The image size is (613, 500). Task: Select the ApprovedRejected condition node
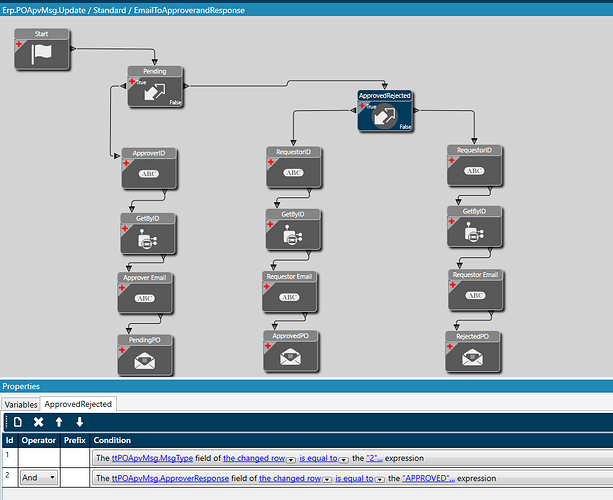click(385, 111)
